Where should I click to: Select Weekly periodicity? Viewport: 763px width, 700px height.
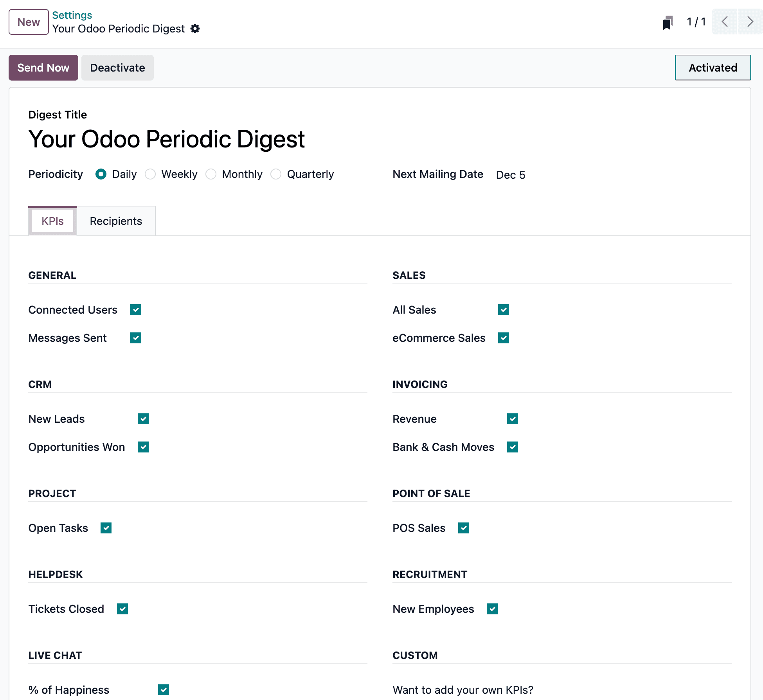(x=150, y=174)
